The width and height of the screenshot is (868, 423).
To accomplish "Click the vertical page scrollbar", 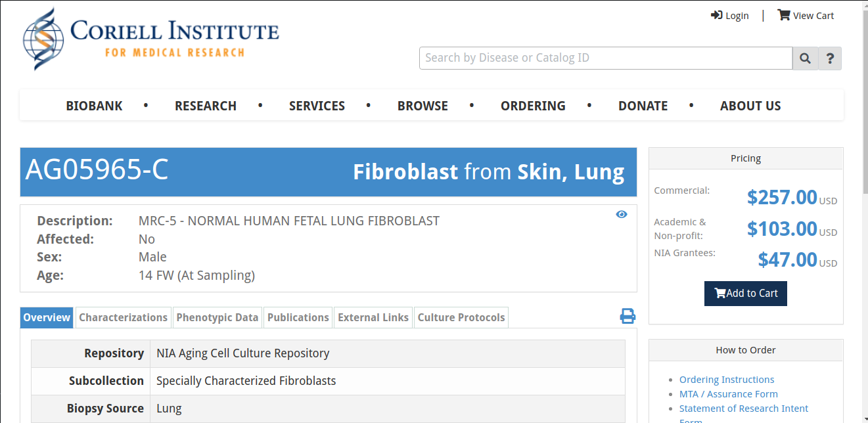I will click(864, 212).
